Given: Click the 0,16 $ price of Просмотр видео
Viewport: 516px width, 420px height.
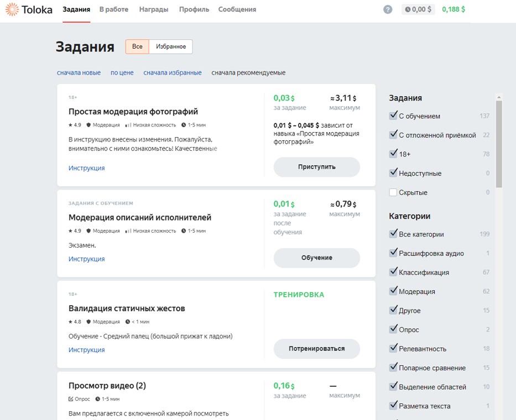Looking at the screenshot, I should 284,386.
